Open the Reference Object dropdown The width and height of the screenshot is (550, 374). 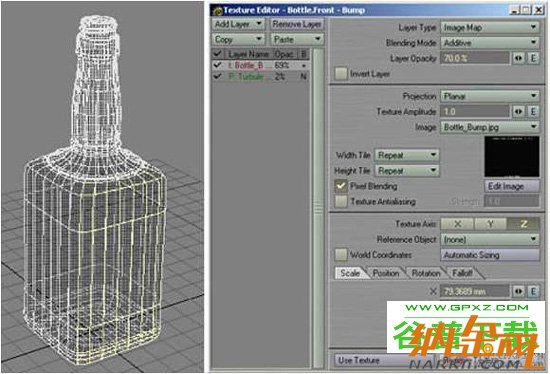click(490, 239)
